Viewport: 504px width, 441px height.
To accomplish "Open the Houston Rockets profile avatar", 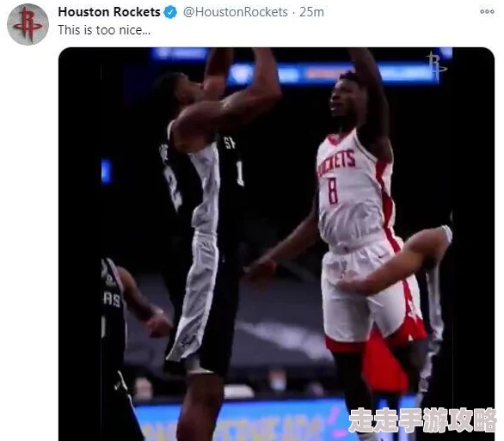I will tap(28, 24).
